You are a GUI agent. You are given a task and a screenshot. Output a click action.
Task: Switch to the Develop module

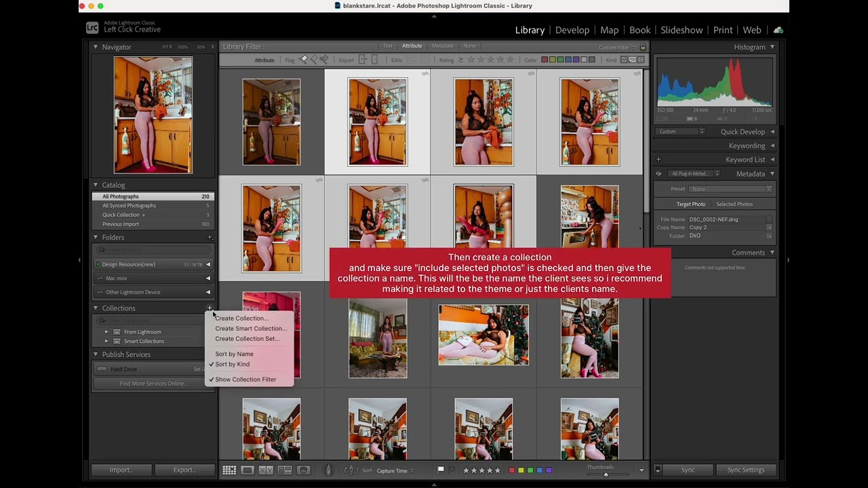coord(572,30)
